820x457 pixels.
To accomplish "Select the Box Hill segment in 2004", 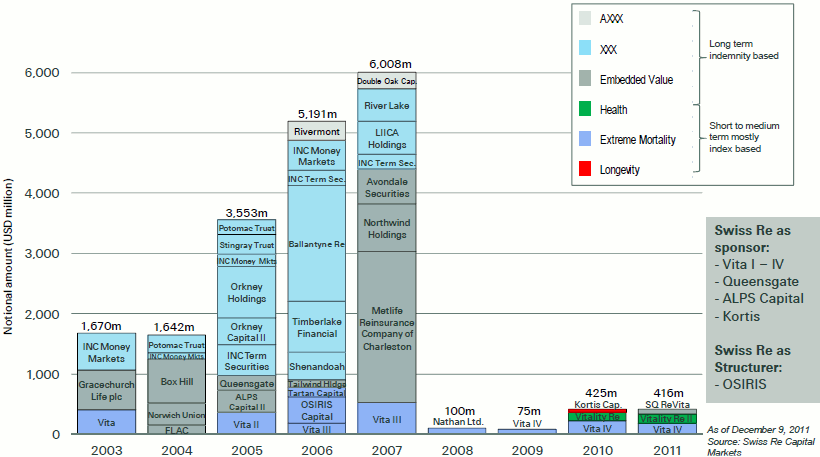I will click(x=176, y=381).
